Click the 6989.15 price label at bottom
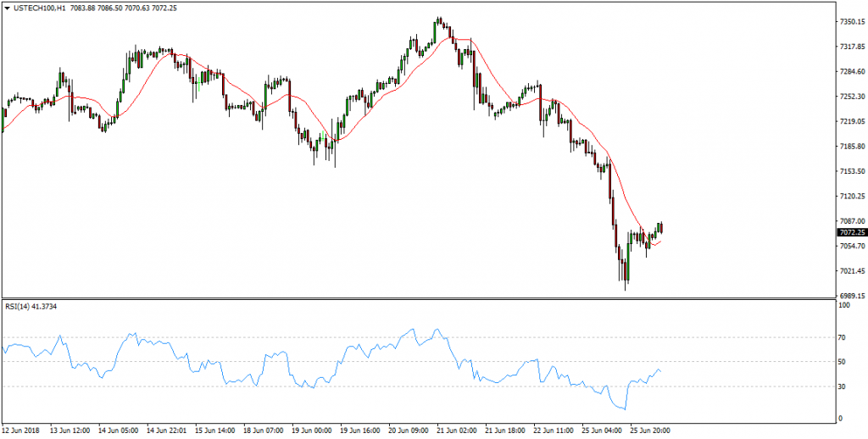 click(x=850, y=296)
